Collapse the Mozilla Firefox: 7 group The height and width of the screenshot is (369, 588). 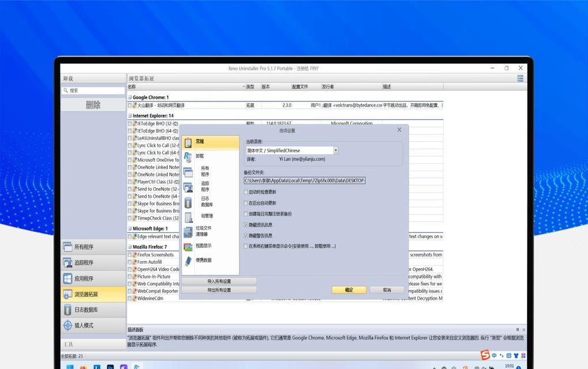point(130,247)
